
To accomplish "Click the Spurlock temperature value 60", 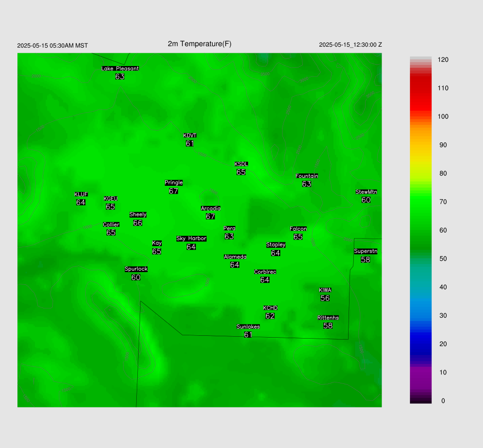I will coord(136,277).
